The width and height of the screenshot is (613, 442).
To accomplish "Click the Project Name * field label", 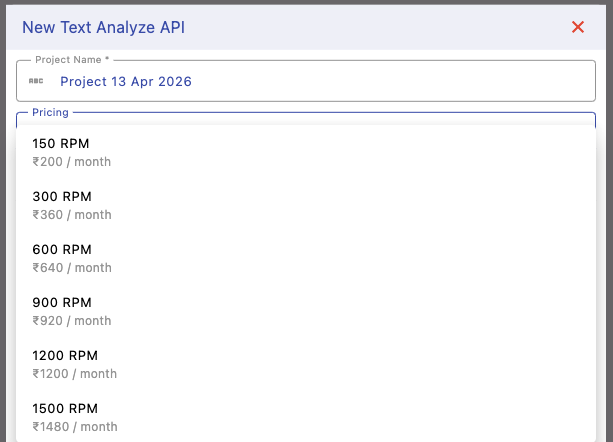I will (72, 60).
